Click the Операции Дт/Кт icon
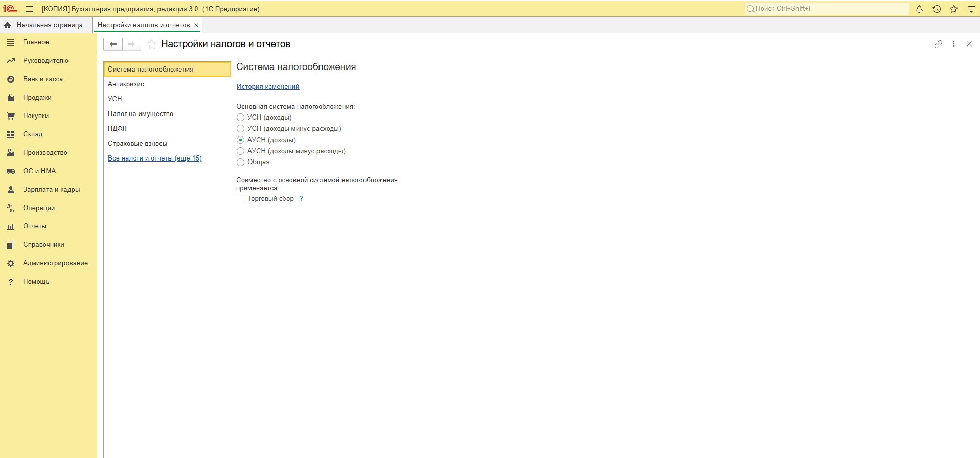Screen dimensions: 980x458 [x=11, y=208]
